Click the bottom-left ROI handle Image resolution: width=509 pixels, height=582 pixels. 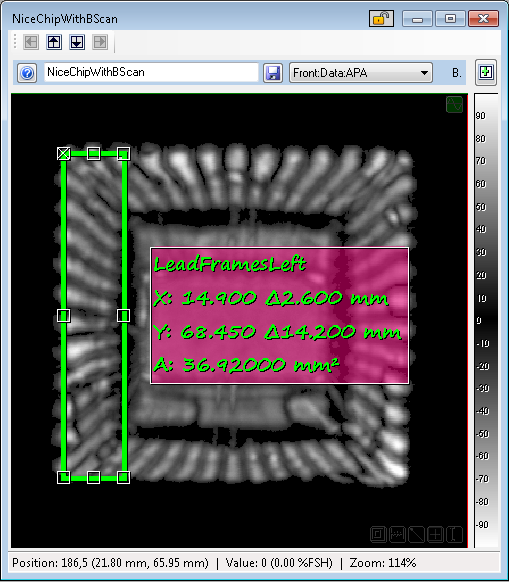coord(63,477)
